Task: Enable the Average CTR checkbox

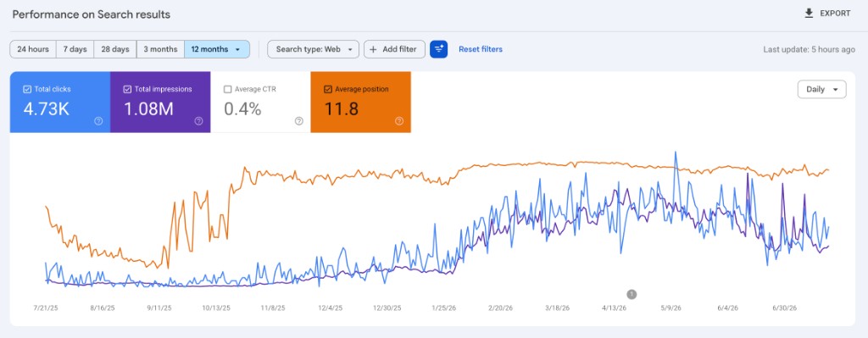Action: pyautogui.click(x=227, y=89)
